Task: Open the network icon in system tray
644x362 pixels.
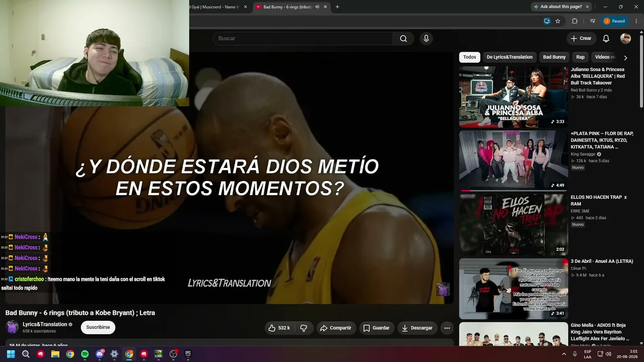Action: point(600,354)
